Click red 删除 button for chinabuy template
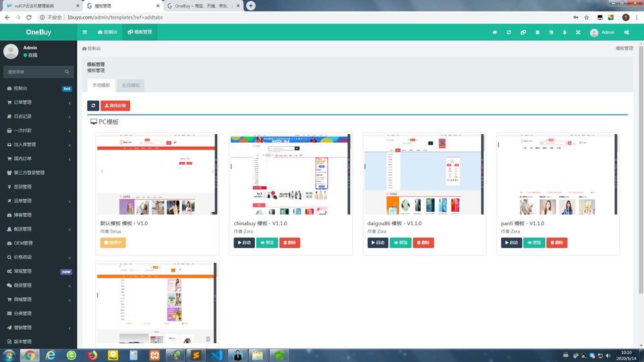Viewport: 644px width, 362px height. [x=290, y=243]
